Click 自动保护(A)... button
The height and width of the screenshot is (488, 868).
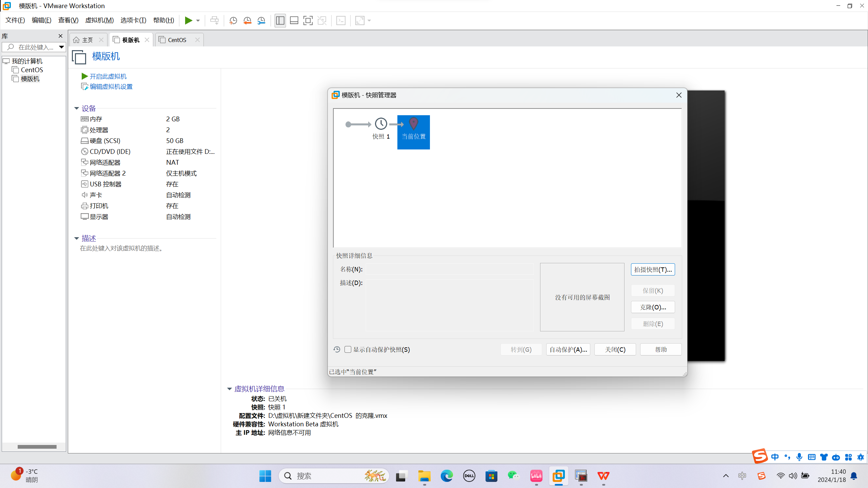(x=568, y=349)
